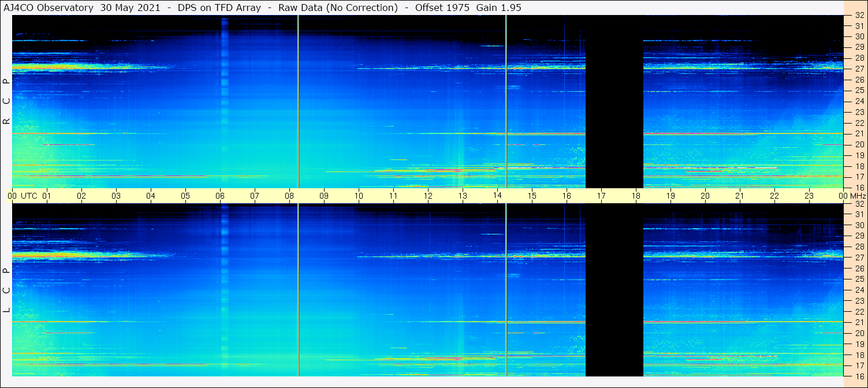Click the '00 UTC' label on time axis
The height and width of the screenshot is (388, 868).
pyautogui.click(x=23, y=196)
